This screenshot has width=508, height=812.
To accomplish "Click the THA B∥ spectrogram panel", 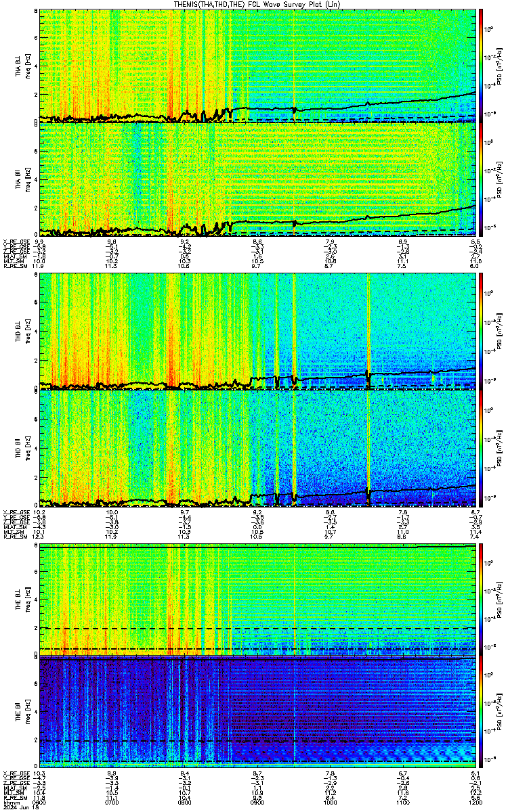I will [257, 179].
